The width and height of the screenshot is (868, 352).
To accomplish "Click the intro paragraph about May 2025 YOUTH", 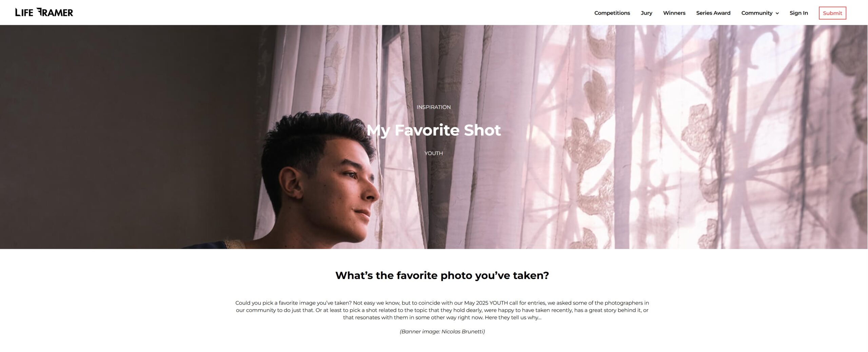I will tap(442, 310).
